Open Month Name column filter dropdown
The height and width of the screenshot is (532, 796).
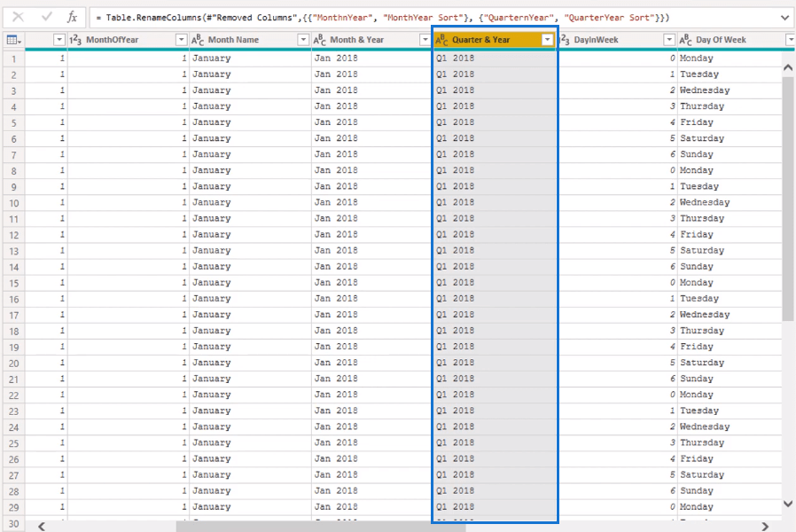coord(303,40)
